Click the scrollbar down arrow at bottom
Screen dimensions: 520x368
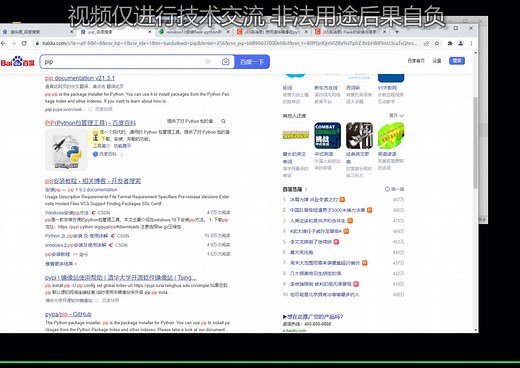coord(476,330)
